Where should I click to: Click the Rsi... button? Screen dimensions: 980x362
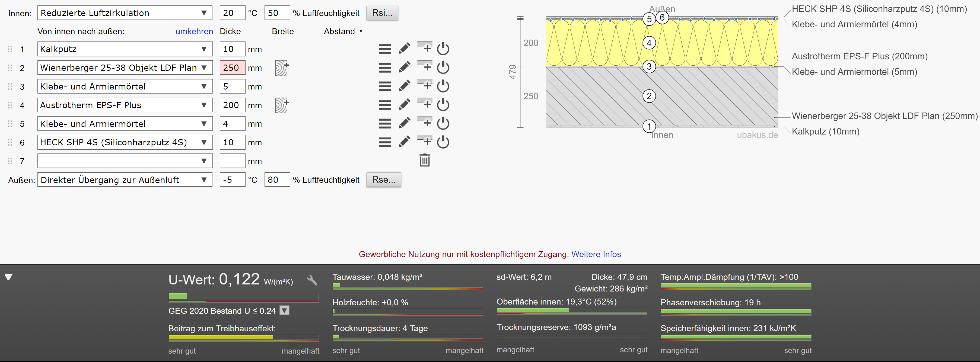382,13
